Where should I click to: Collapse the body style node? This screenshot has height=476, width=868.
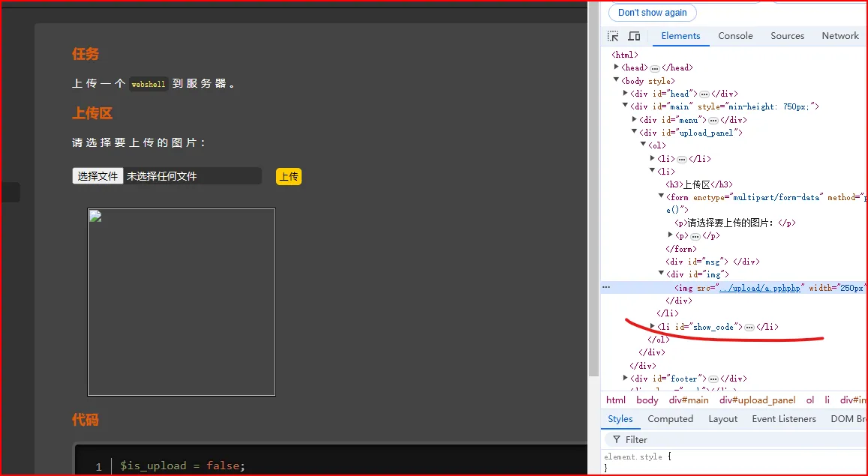click(x=616, y=80)
